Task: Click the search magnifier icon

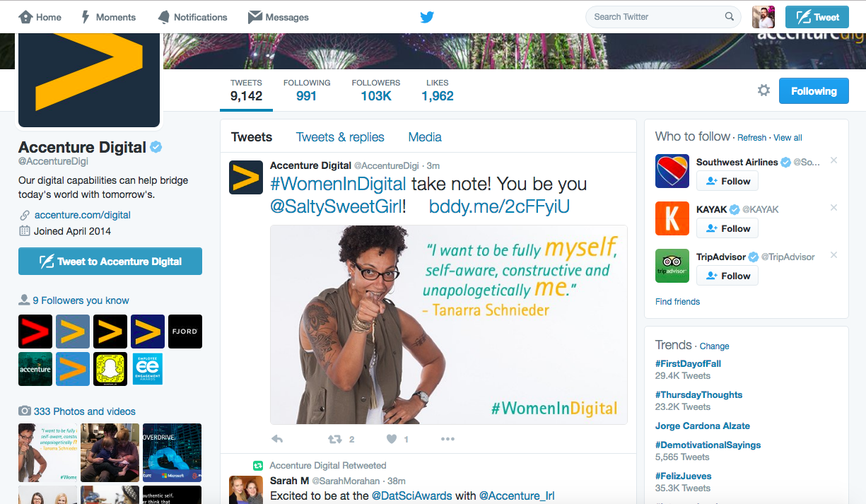Action: (730, 17)
